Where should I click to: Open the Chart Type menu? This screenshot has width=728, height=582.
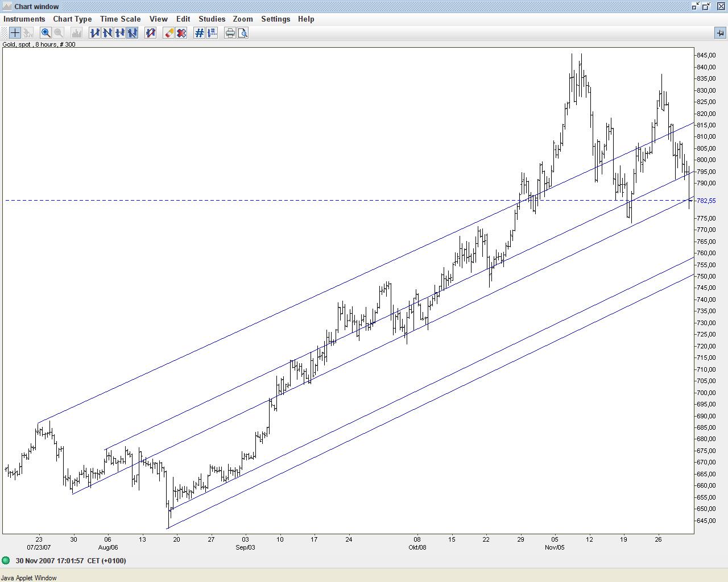point(72,19)
